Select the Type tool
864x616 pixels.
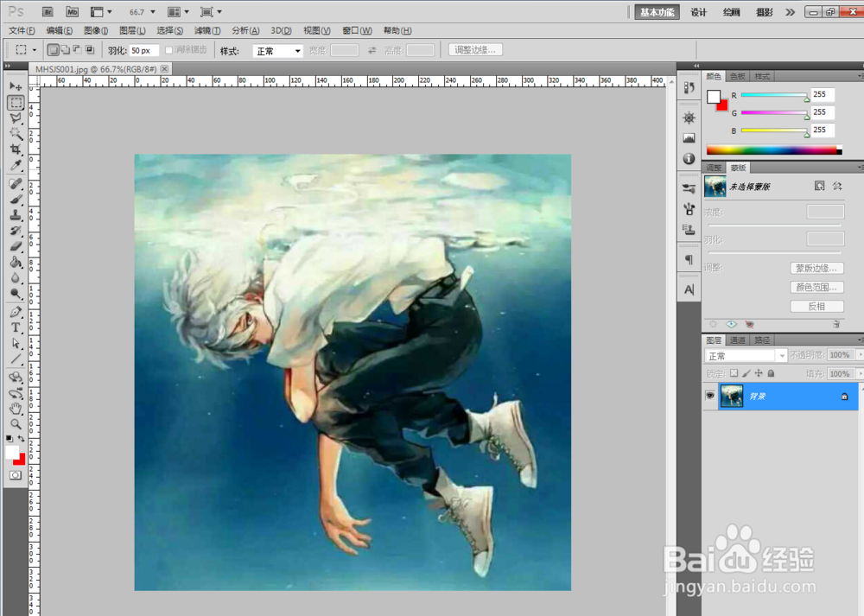pyautogui.click(x=16, y=327)
